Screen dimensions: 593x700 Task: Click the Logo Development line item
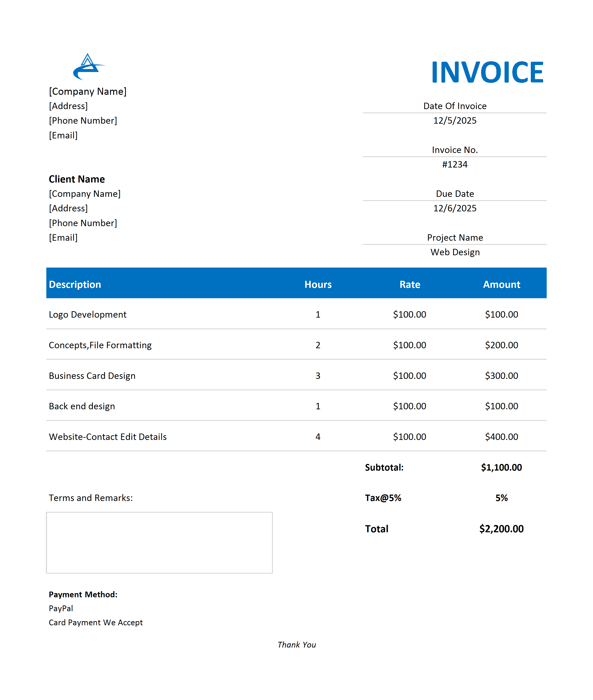tap(88, 314)
